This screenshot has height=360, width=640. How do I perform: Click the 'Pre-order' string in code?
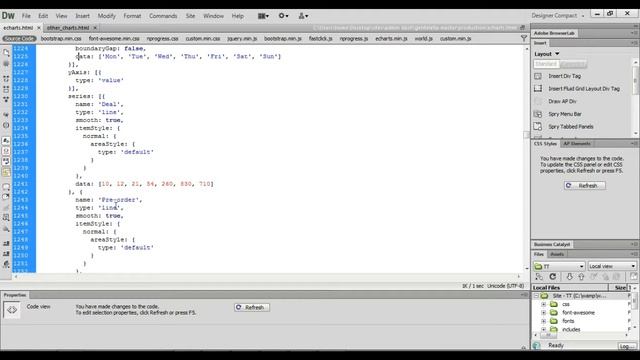pyautogui.click(x=120, y=200)
